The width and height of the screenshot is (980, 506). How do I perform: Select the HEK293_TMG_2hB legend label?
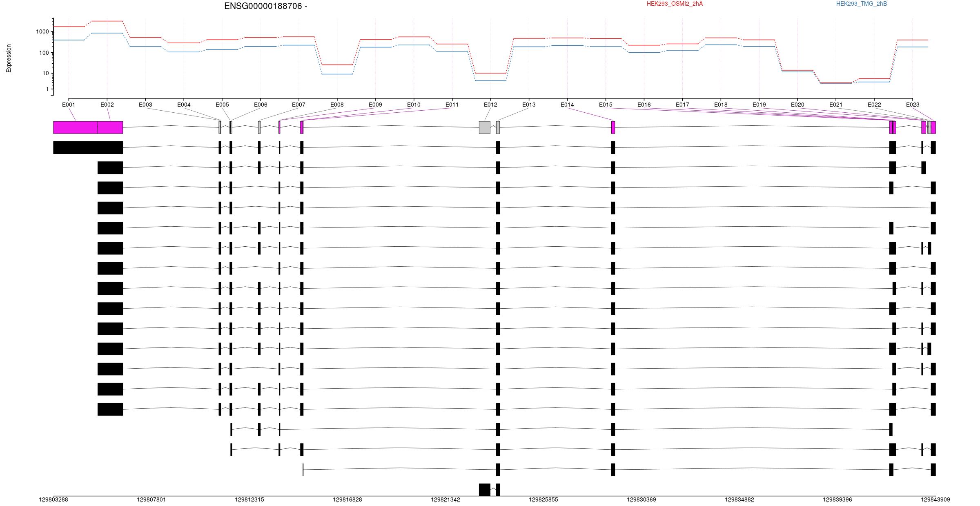coord(862,4)
